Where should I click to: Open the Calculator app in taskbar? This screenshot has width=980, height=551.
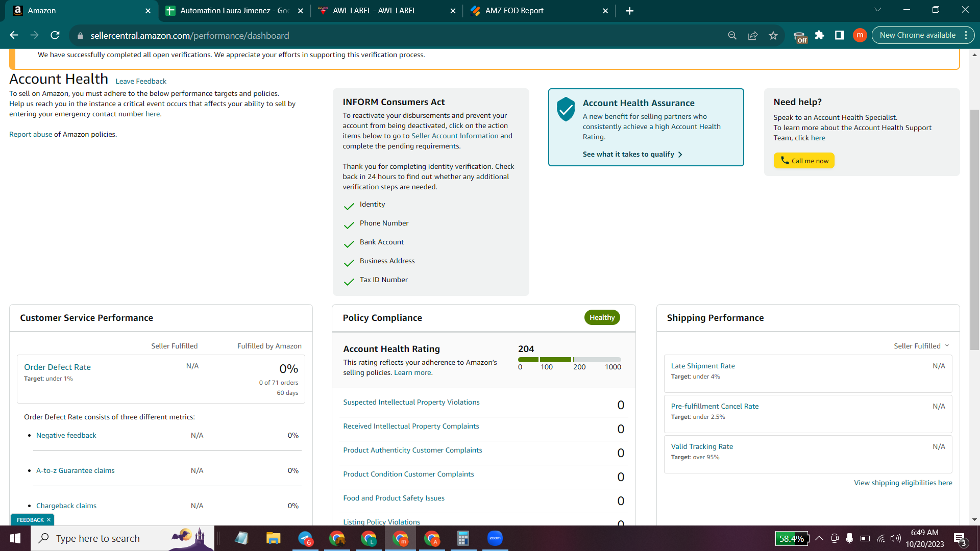463,538
